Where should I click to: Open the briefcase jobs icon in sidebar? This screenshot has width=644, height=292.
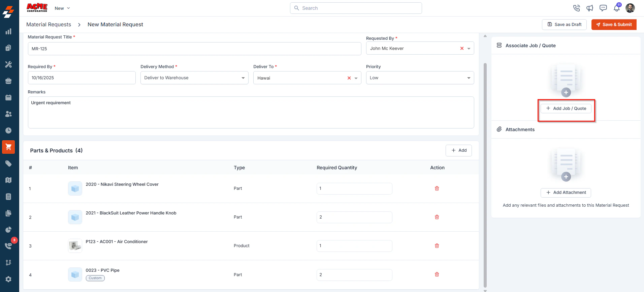pyautogui.click(x=8, y=81)
